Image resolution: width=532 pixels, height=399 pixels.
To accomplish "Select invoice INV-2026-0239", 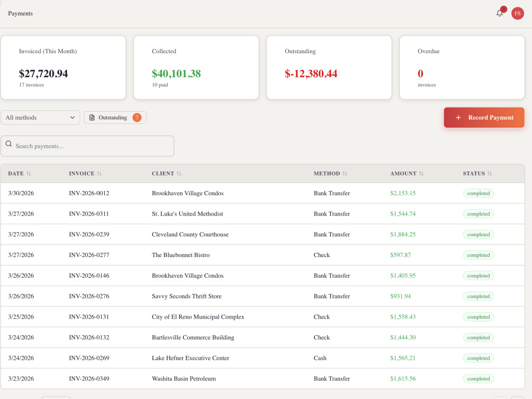I will coord(89,235).
